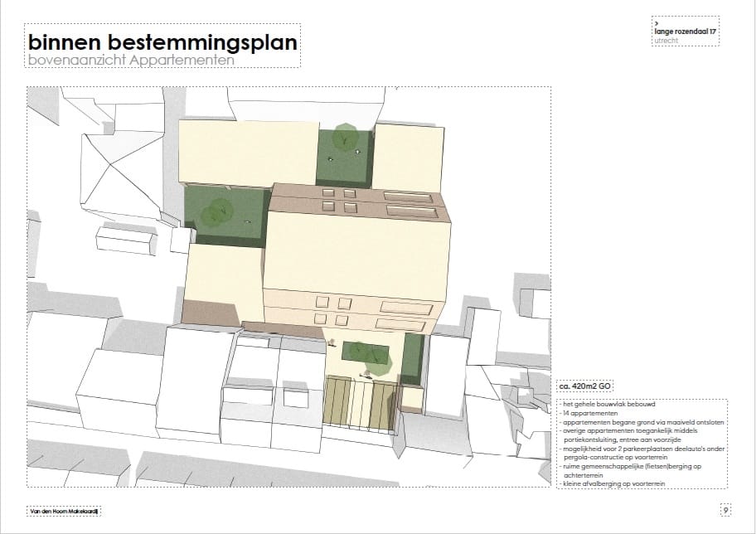The image size is (756, 534).
Task: Click the 'utrecht' text under the address
Action: click(x=665, y=40)
